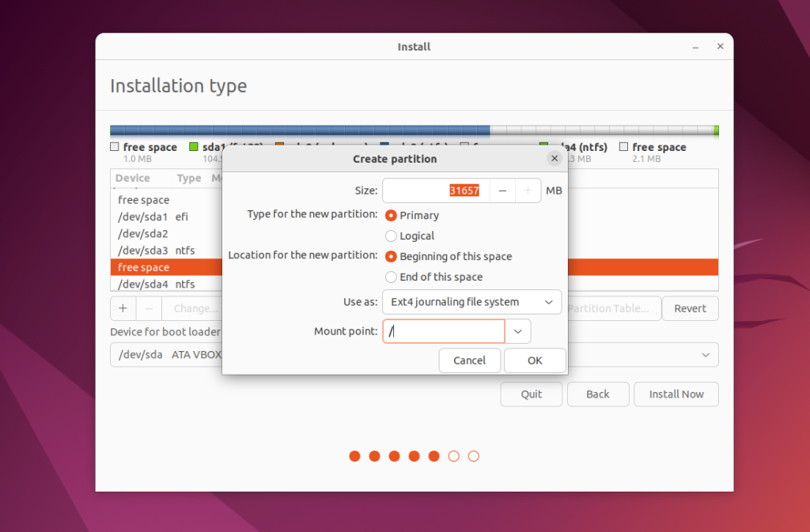Click the Revert button

click(x=690, y=308)
